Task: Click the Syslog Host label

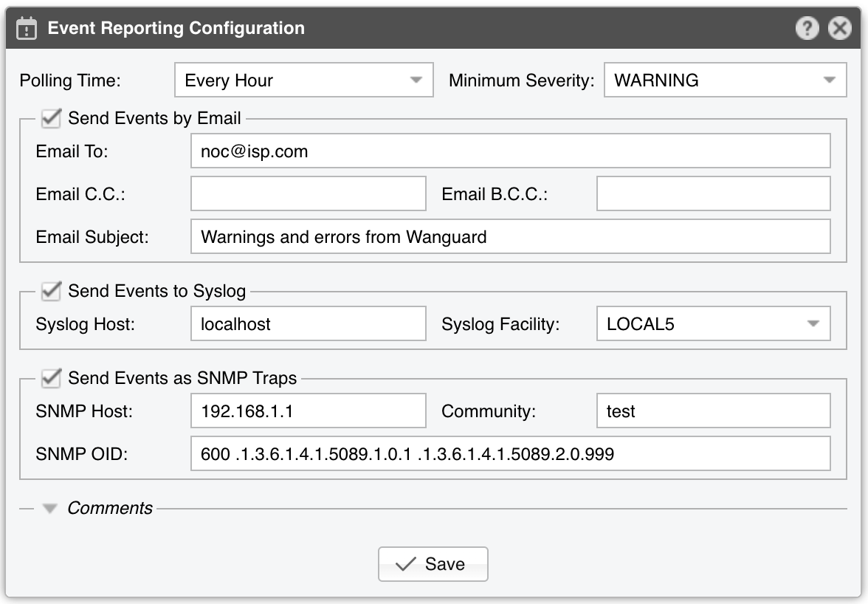Action: (x=86, y=324)
